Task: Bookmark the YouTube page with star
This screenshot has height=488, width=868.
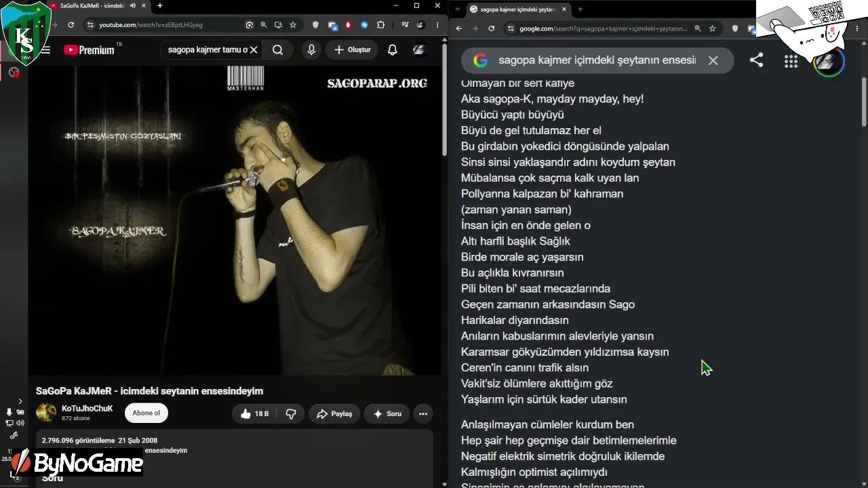Action: (x=293, y=25)
